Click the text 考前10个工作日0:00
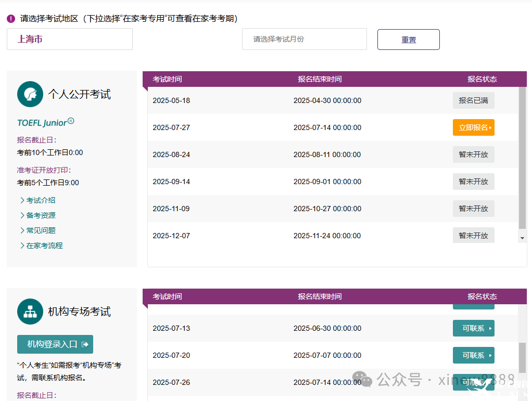 coord(50,152)
